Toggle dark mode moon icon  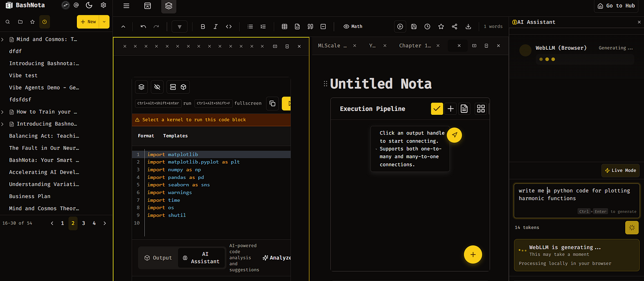90,6
